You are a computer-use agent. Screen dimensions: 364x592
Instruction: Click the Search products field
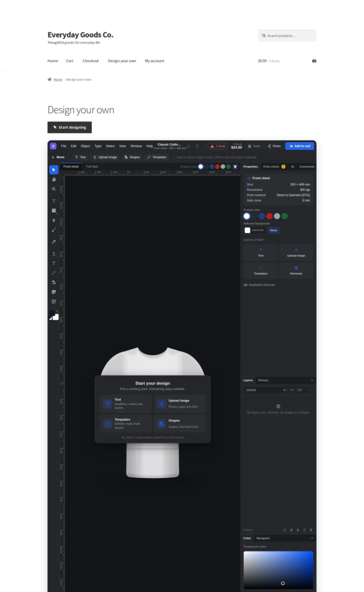coord(287,35)
